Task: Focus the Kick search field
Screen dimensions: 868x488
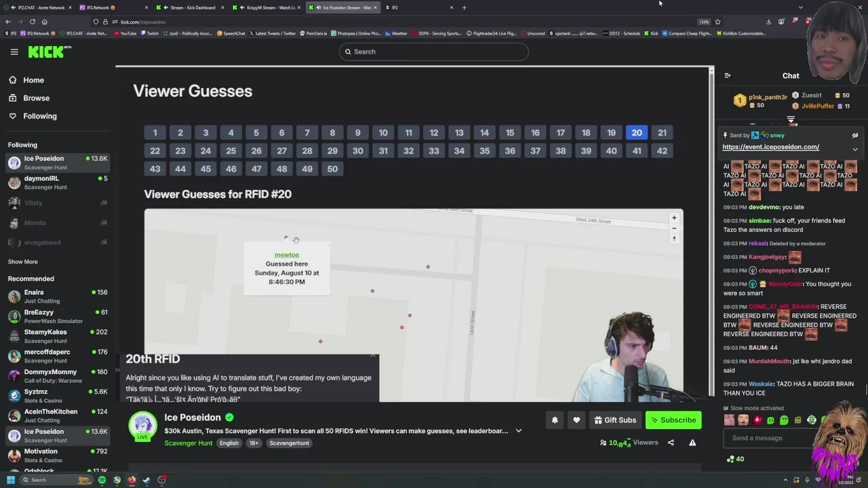Action: click(434, 52)
